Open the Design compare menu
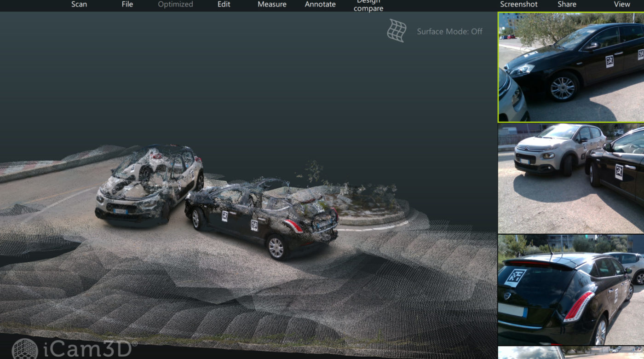The image size is (644, 359). point(368,5)
